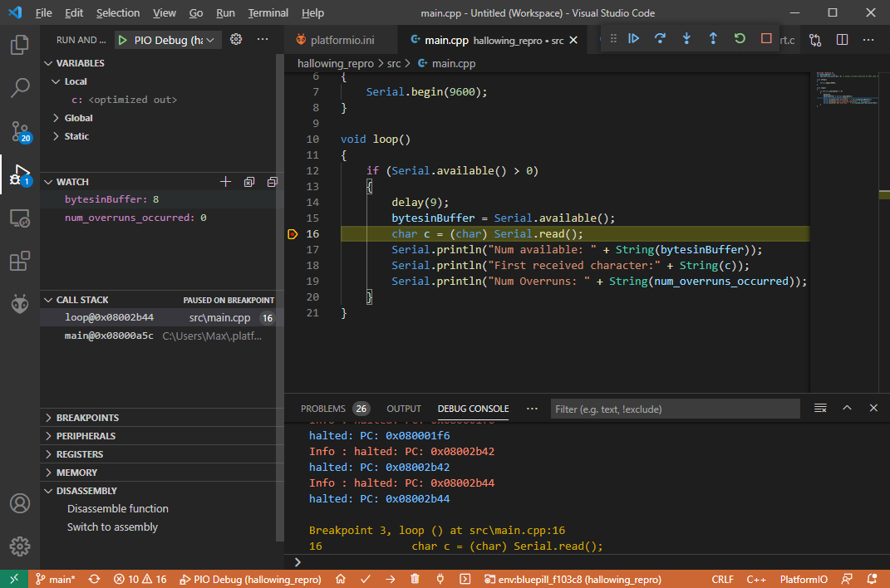The width and height of the screenshot is (890, 588).
Task: Run PlatformIO Build checkmark in status bar
Action: pyautogui.click(x=366, y=579)
